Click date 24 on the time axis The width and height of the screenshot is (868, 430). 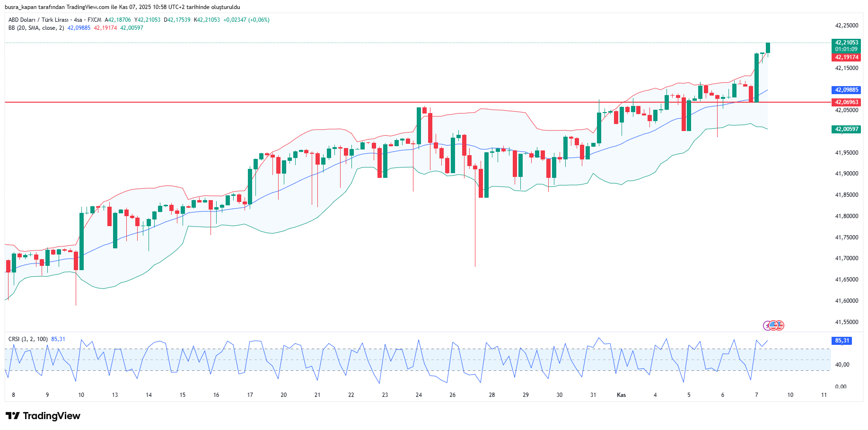pos(419,395)
